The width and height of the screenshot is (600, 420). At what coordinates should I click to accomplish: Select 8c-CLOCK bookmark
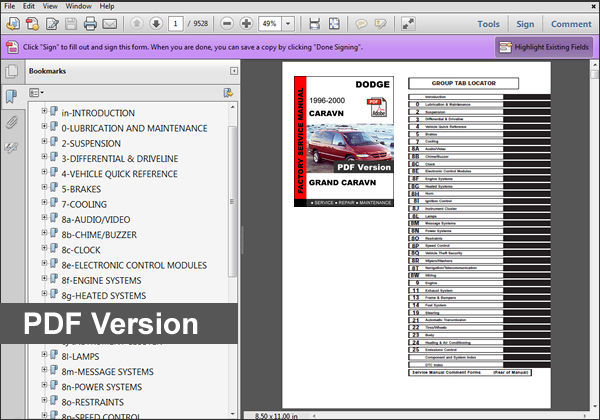tap(81, 250)
